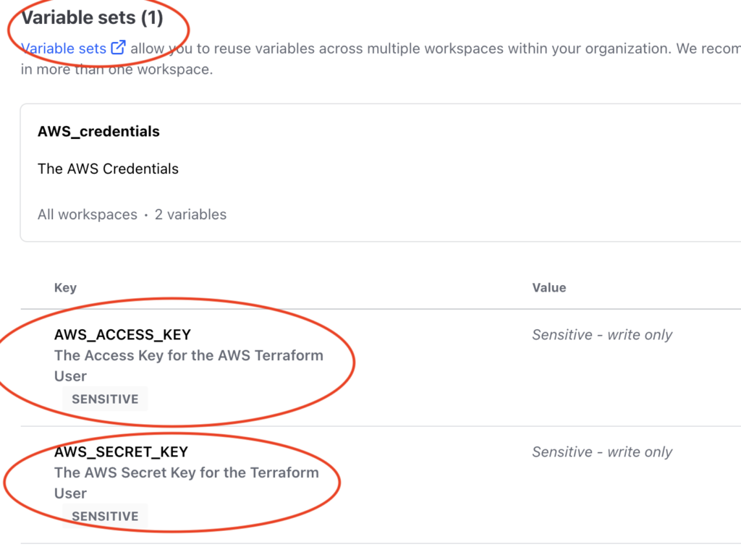Click the SENSITIVE badge under AWS_SECRET_KEY
Image resolution: width=741 pixels, height=560 pixels.
click(x=105, y=516)
